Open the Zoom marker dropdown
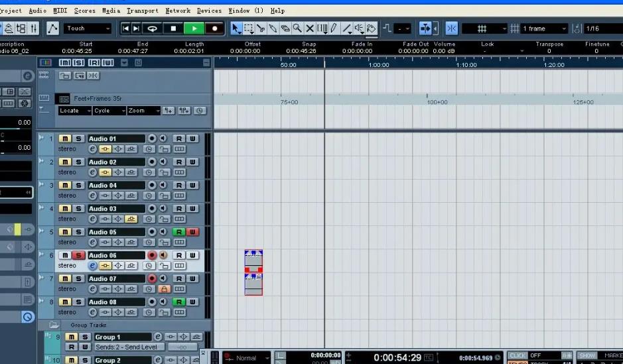This screenshot has height=364, width=623. point(144,111)
